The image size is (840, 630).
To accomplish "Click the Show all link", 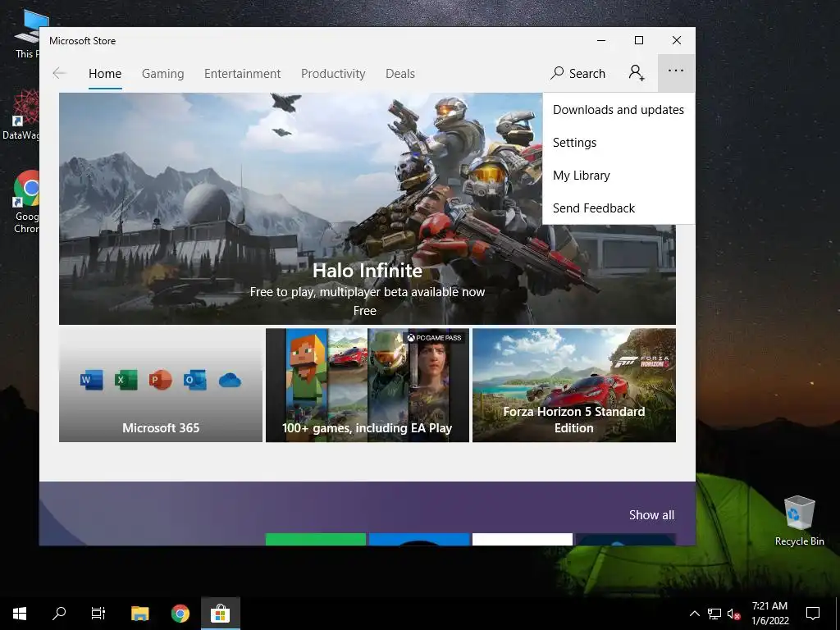I will [x=651, y=515].
